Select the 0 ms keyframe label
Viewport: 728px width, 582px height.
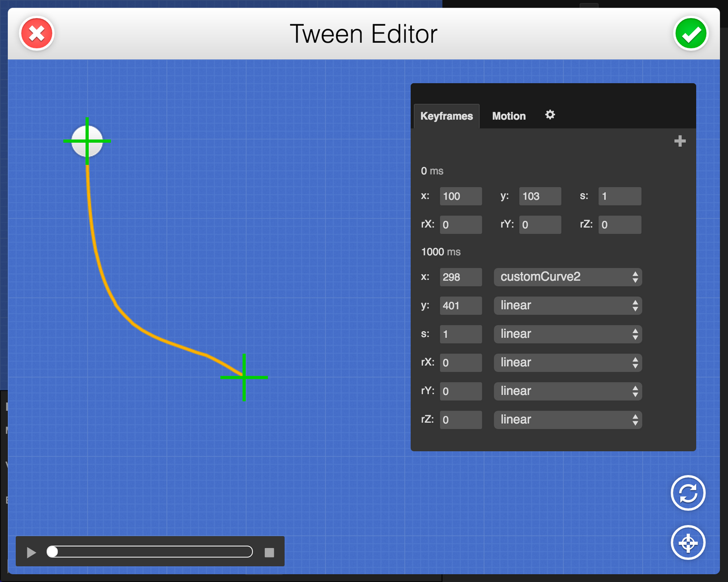tap(432, 171)
